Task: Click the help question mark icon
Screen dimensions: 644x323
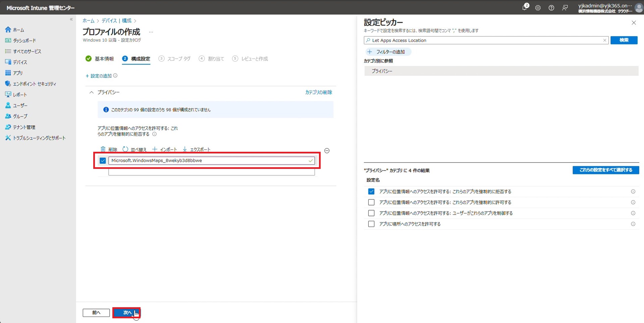Action: coord(551,8)
